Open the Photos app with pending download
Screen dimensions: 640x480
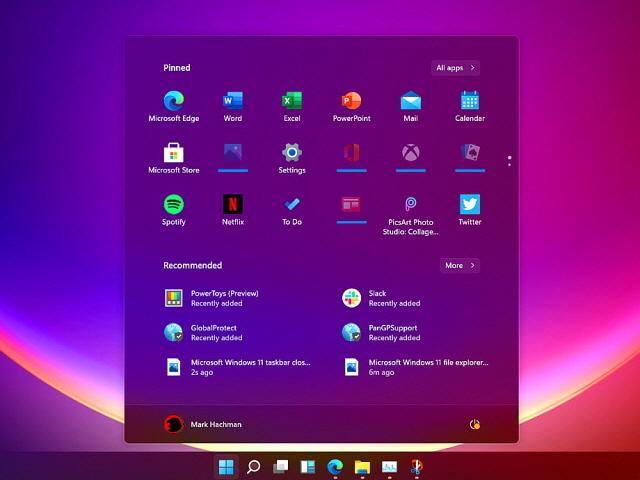click(x=233, y=157)
